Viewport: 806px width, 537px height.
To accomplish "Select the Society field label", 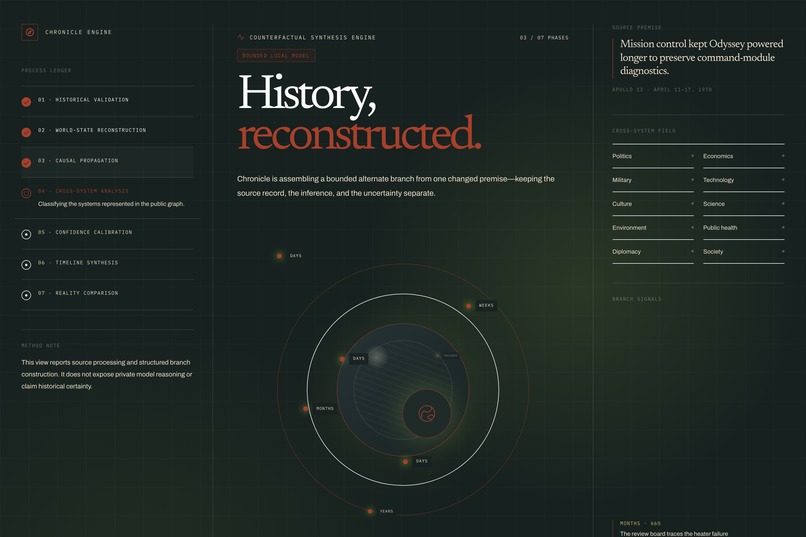I will 713,252.
